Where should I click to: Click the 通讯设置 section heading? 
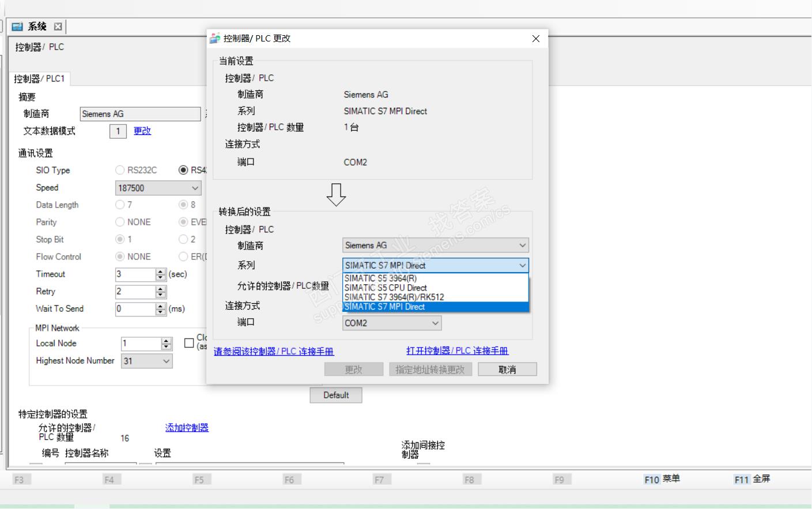tap(35, 153)
